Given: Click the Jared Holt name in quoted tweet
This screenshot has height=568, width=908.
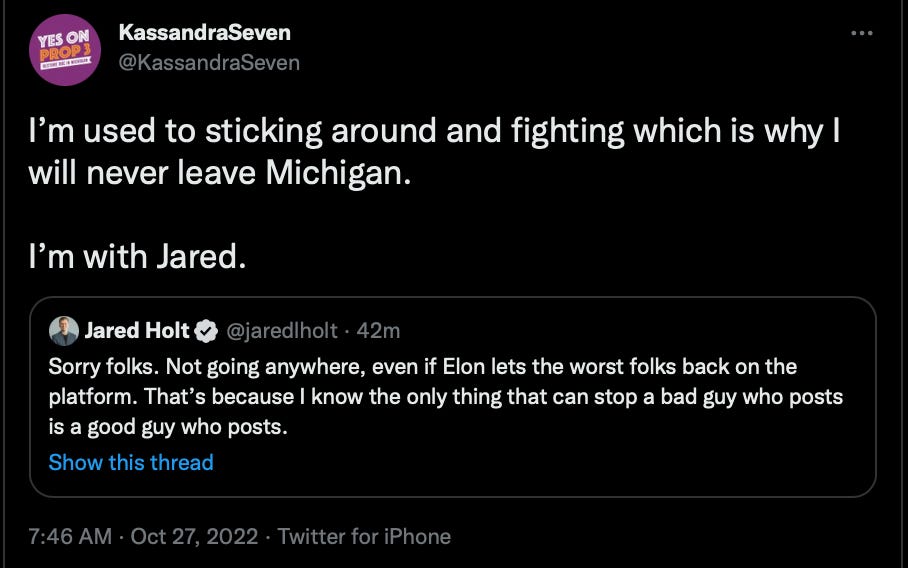Looking at the screenshot, I should pos(137,330).
